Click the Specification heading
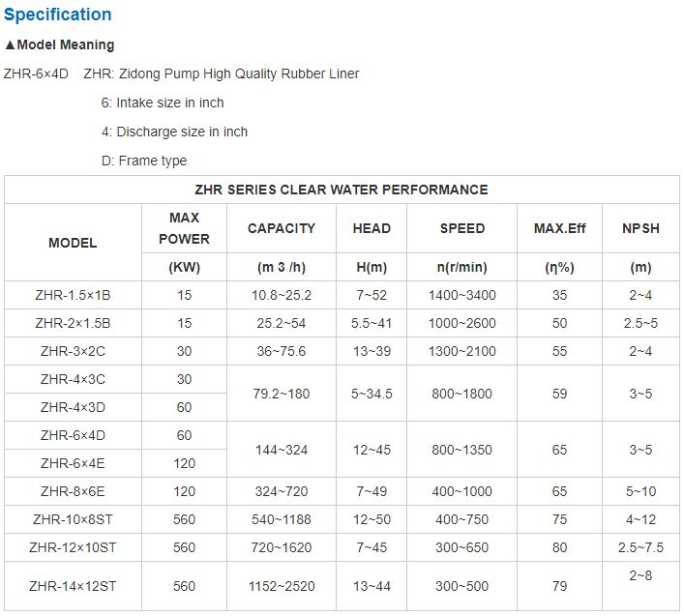684x616 pixels. (58, 15)
